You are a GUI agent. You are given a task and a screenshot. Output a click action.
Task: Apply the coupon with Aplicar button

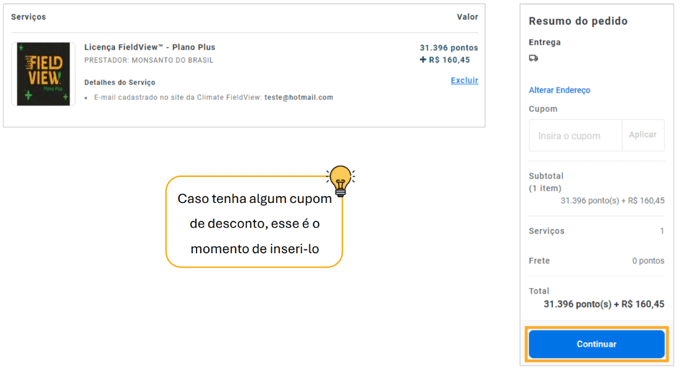click(643, 135)
